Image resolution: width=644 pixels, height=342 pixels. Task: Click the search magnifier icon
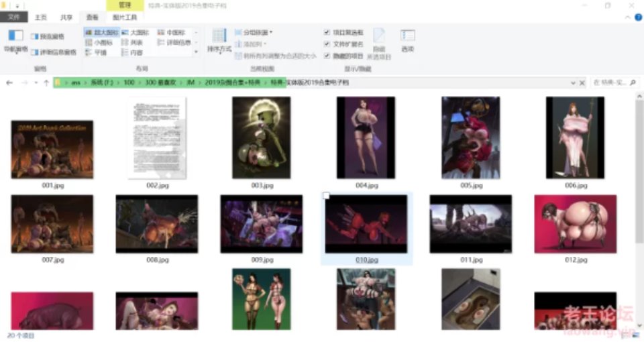(633, 82)
